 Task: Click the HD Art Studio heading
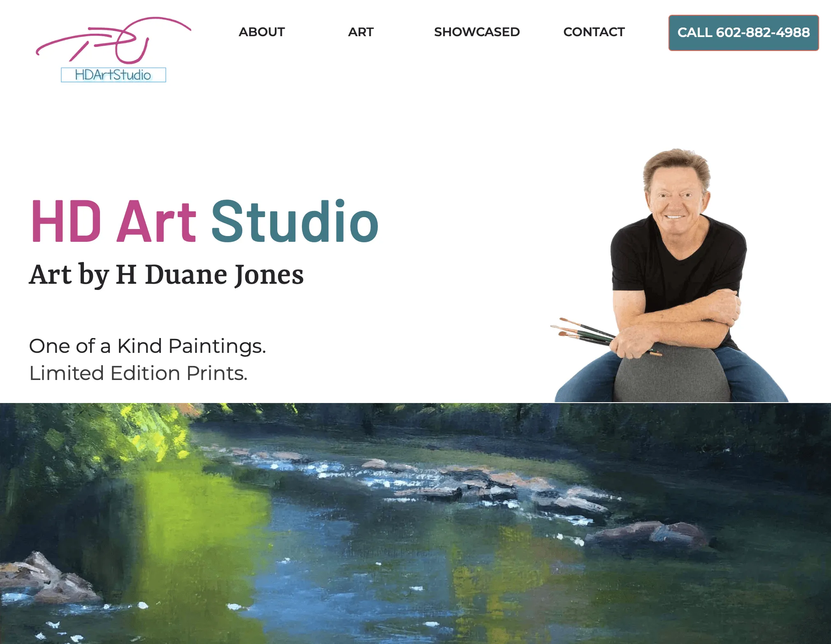pyautogui.click(x=204, y=221)
